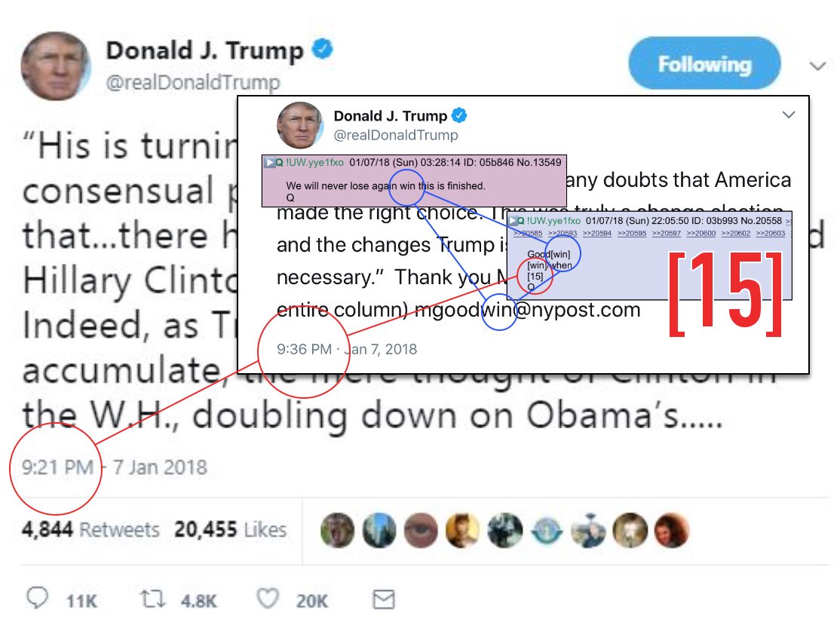This screenshot has height=640, width=840.
Task: Click the 9:21 PM timestamp
Action: (x=57, y=467)
